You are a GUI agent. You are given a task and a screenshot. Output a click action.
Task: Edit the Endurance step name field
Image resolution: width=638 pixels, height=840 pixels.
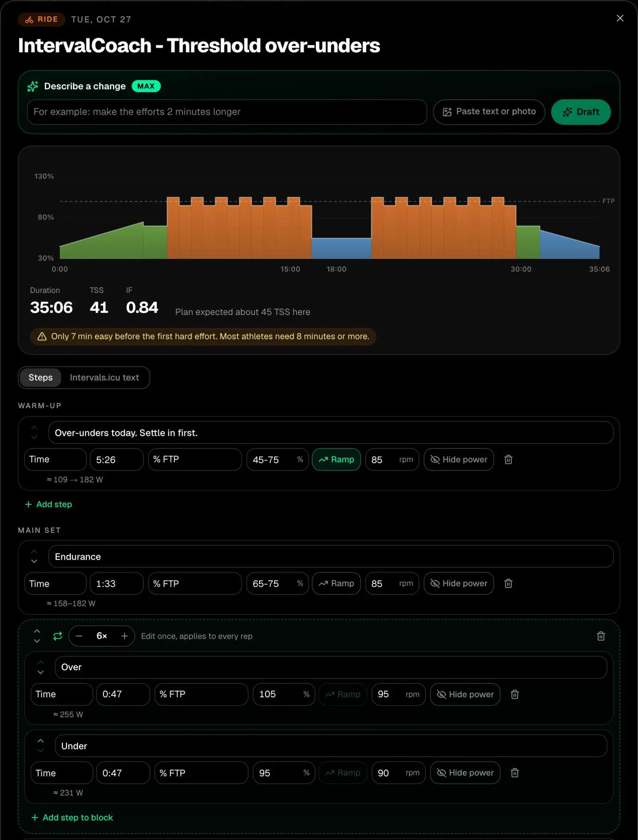331,556
